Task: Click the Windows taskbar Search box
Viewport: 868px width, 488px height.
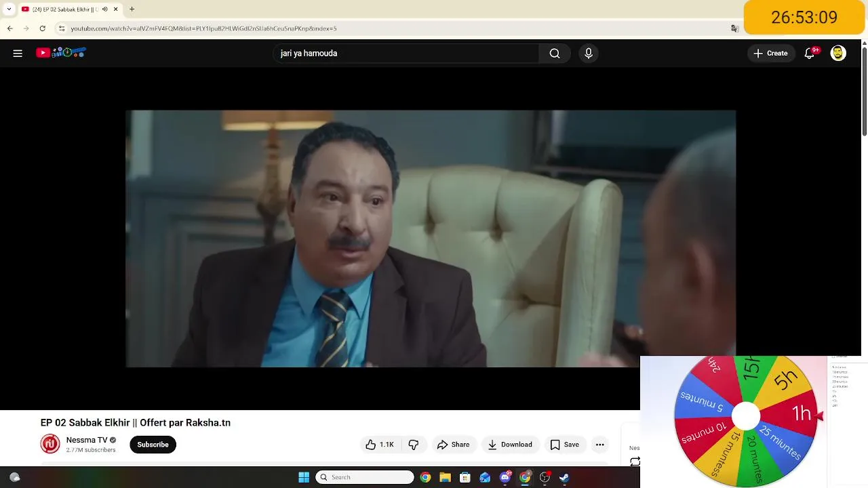Action: click(365, 477)
